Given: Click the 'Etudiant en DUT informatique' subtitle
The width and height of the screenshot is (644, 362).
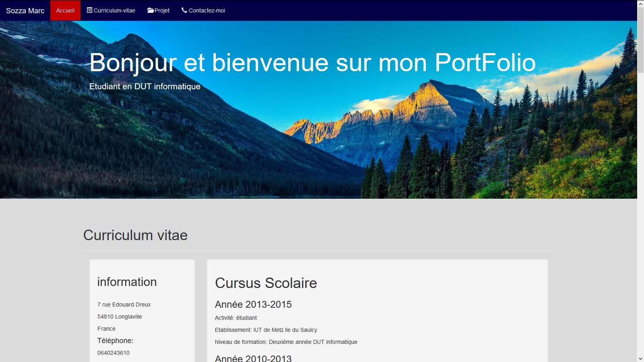Looking at the screenshot, I should point(144,86).
